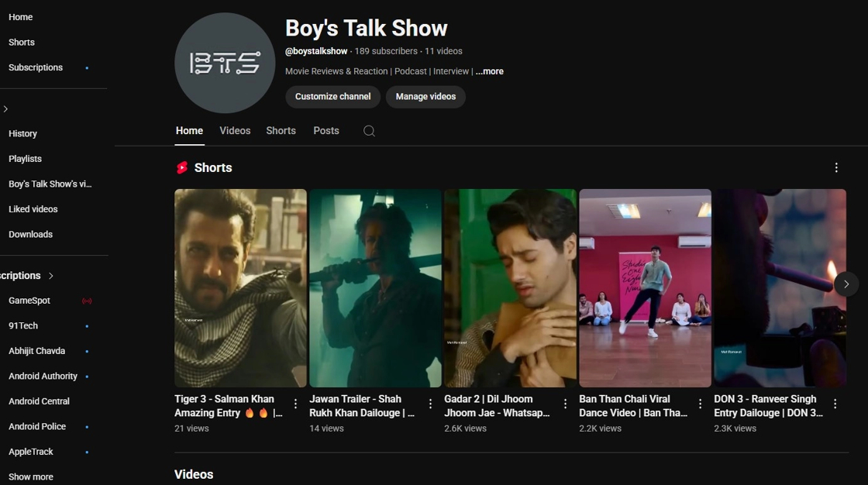This screenshot has width=868, height=485.
Task: Open Downloads in the sidebar
Action: (x=30, y=234)
